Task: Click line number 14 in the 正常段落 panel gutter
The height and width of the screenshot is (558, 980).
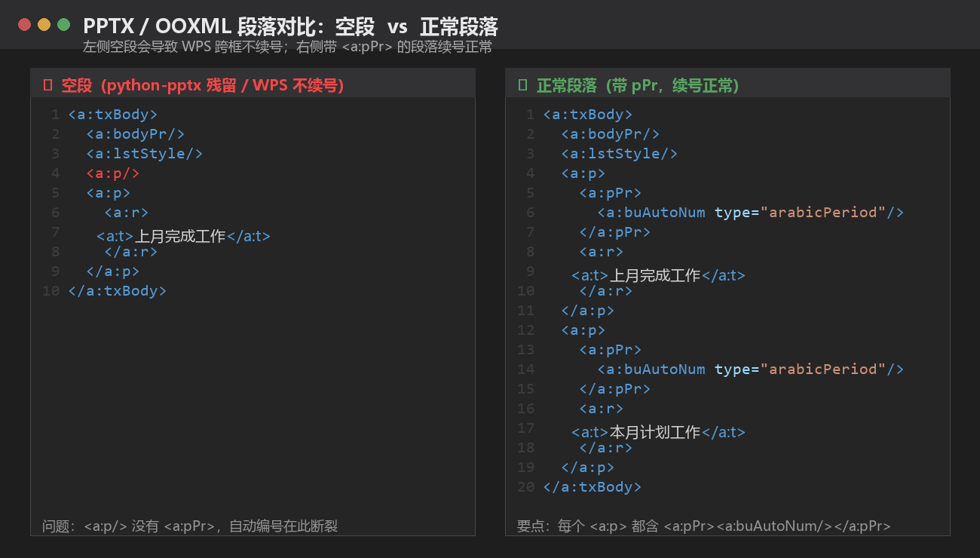Action: click(526, 369)
